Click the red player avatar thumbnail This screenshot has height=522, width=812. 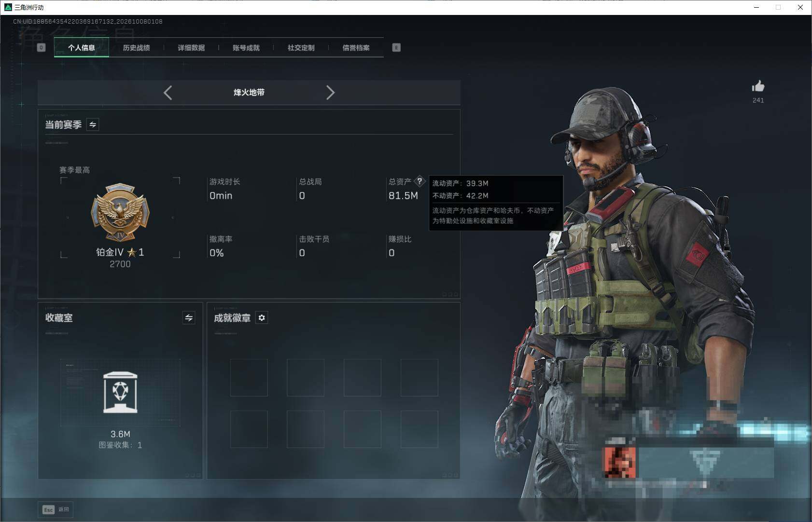click(x=620, y=462)
